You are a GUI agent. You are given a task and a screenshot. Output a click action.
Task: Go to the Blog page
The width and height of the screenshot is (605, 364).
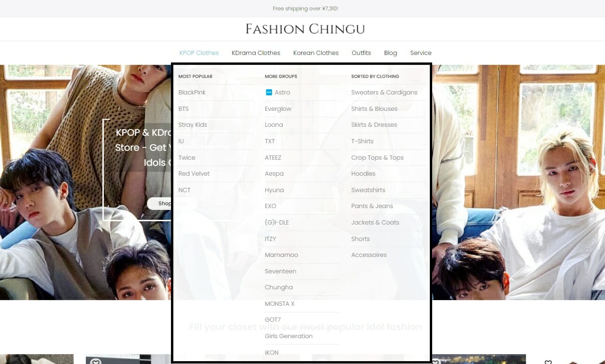click(390, 53)
